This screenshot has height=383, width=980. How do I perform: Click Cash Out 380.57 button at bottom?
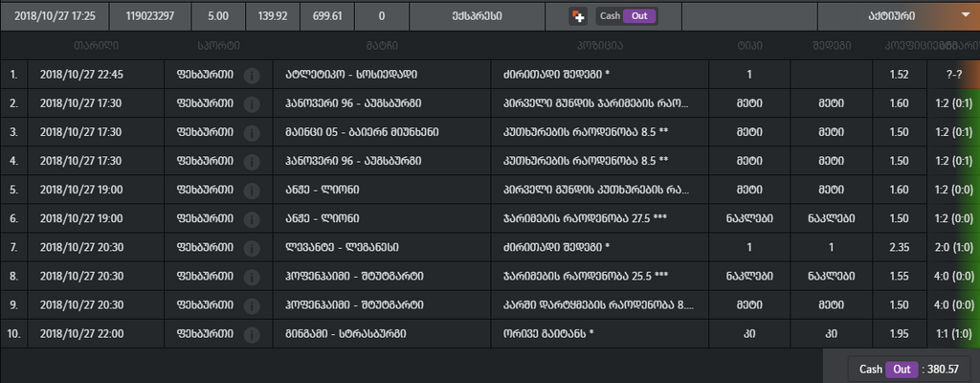909,370
